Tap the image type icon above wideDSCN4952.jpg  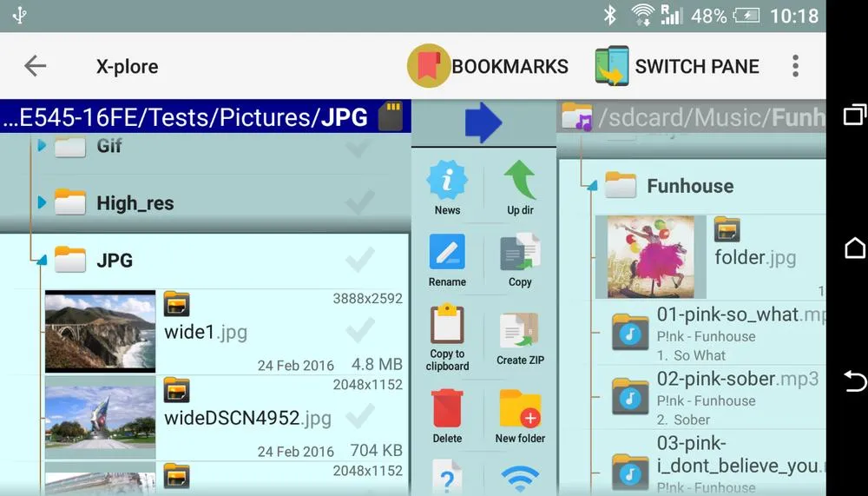[x=176, y=390]
